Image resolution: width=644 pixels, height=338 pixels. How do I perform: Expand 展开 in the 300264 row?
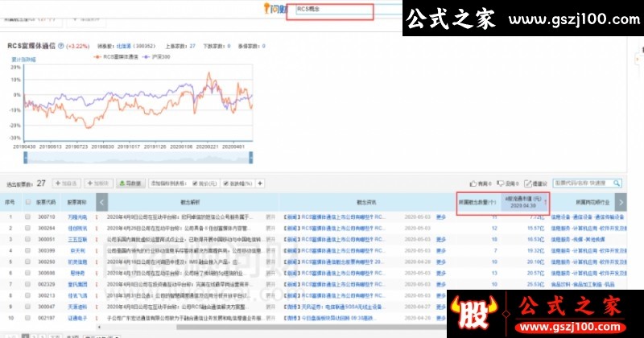pos(270,228)
